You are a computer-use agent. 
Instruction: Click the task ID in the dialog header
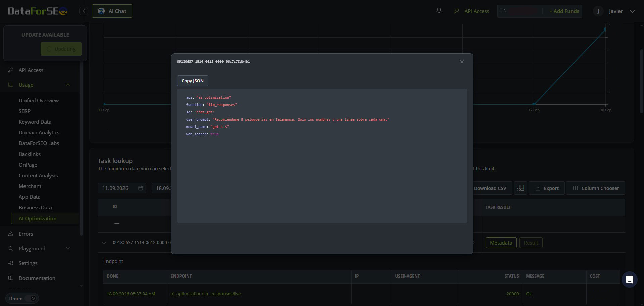(213, 62)
